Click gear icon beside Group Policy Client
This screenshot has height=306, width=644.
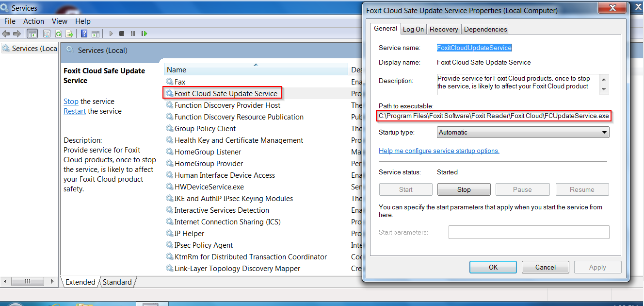point(170,129)
